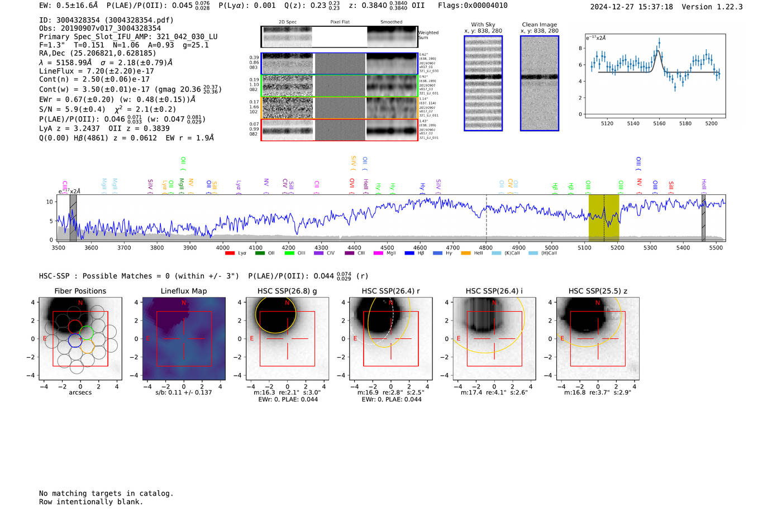The image size is (782, 532).
Task: Click "Row intentionally blank." text
Action: (x=91, y=501)
